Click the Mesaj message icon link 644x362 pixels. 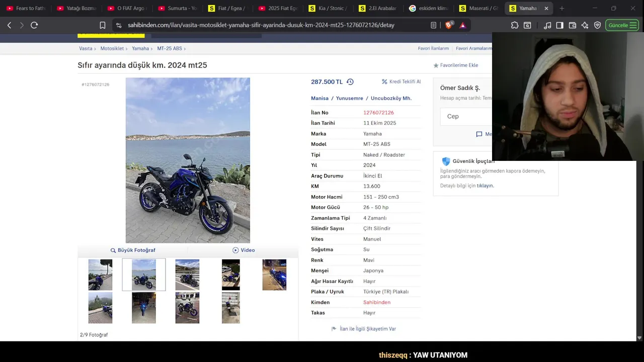point(484,134)
